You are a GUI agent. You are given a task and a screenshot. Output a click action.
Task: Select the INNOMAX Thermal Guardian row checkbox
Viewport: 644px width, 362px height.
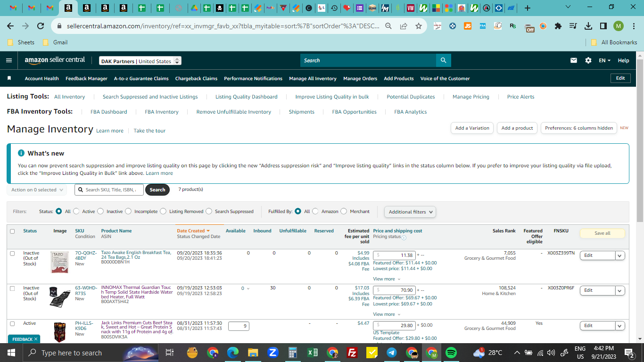[12, 288]
